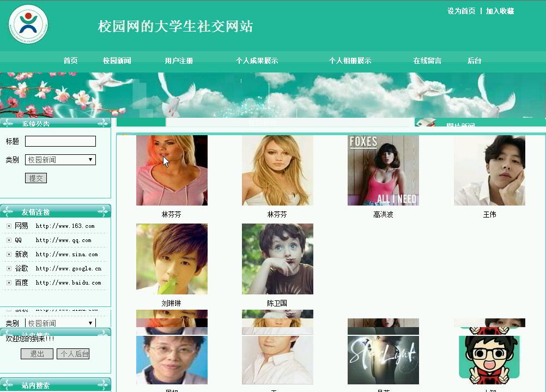The image size is (546, 392).
Task: Open the http://www.google.cn link
Action: point(69,268)
